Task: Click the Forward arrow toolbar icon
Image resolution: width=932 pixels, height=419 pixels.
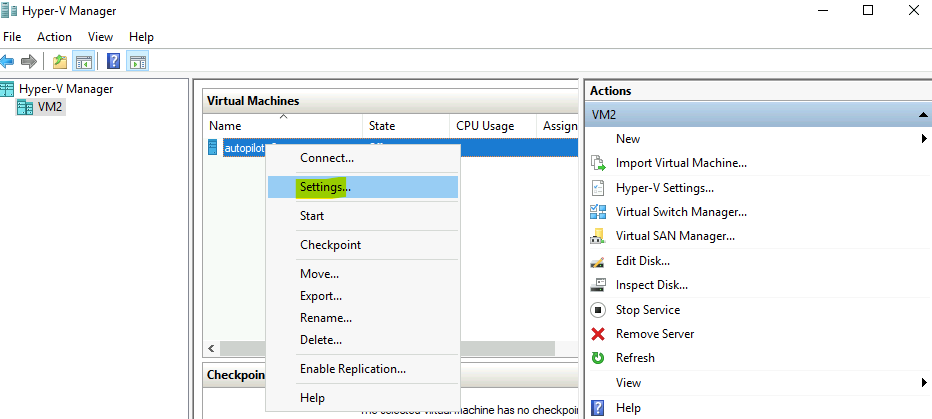Action: coord(29,61)
